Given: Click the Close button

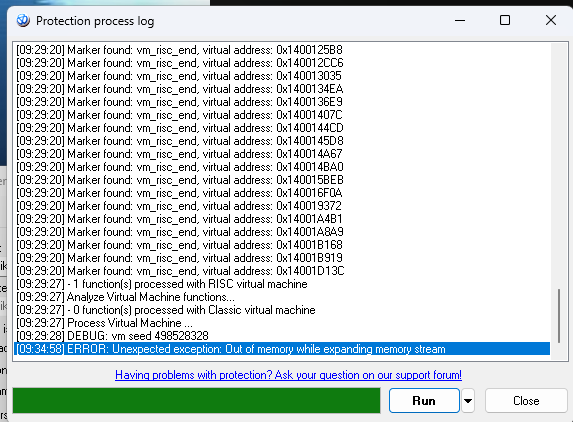Looking at the screenshot, I should (526, 401).
